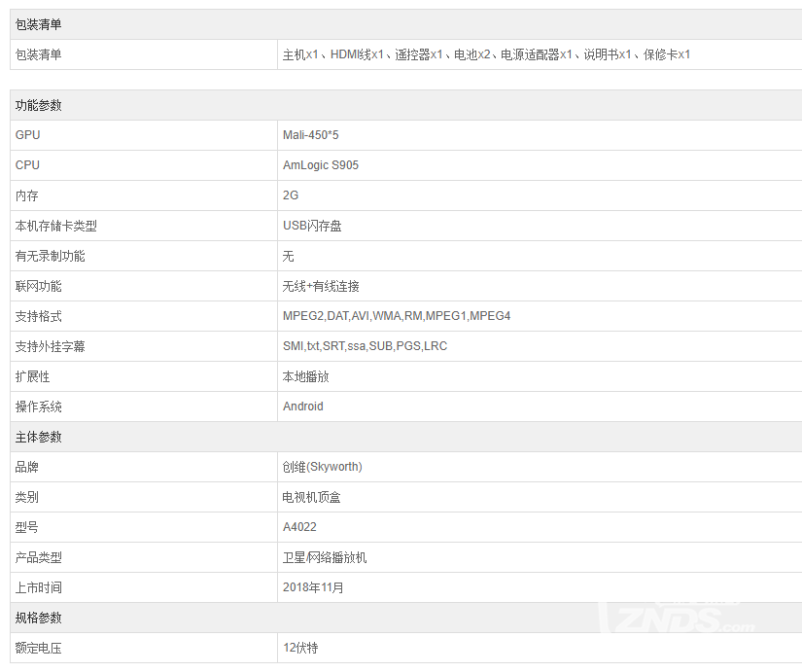Select the 卫星/网络播放机 value

tap(325, 558)
